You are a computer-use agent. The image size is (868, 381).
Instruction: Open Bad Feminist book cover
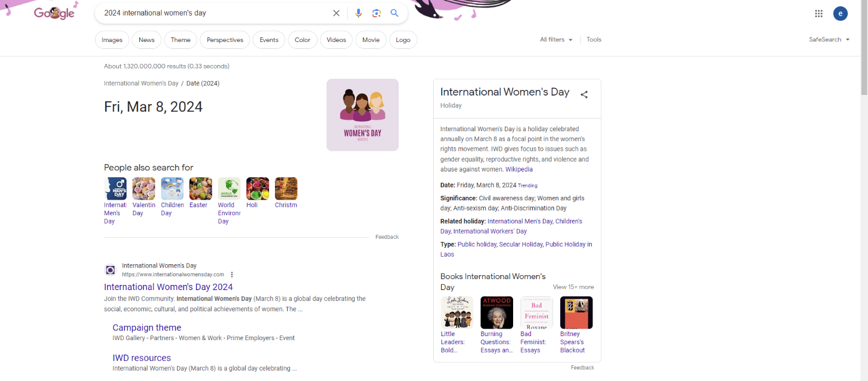click(x=537, y=313)
